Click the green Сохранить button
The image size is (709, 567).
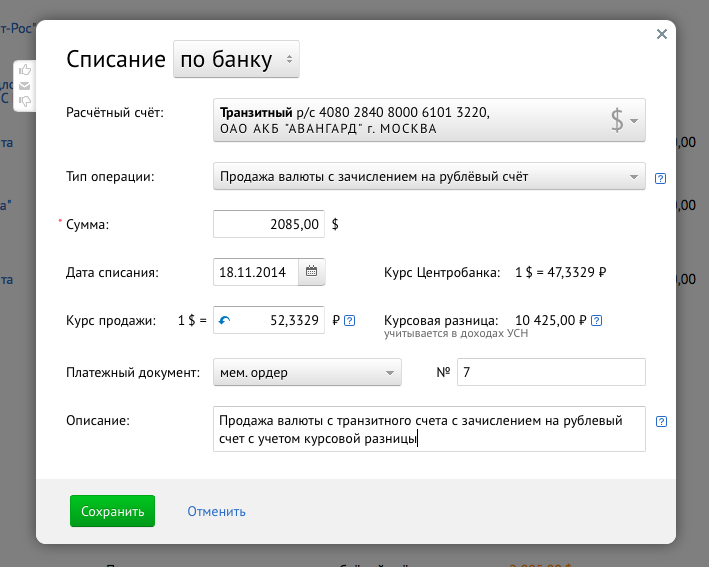tap(112, 511)
